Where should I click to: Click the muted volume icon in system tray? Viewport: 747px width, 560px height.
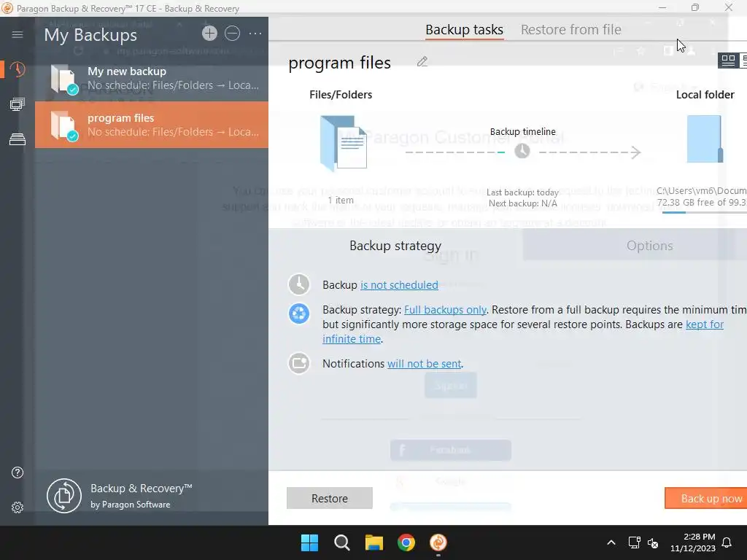[653, 542]
